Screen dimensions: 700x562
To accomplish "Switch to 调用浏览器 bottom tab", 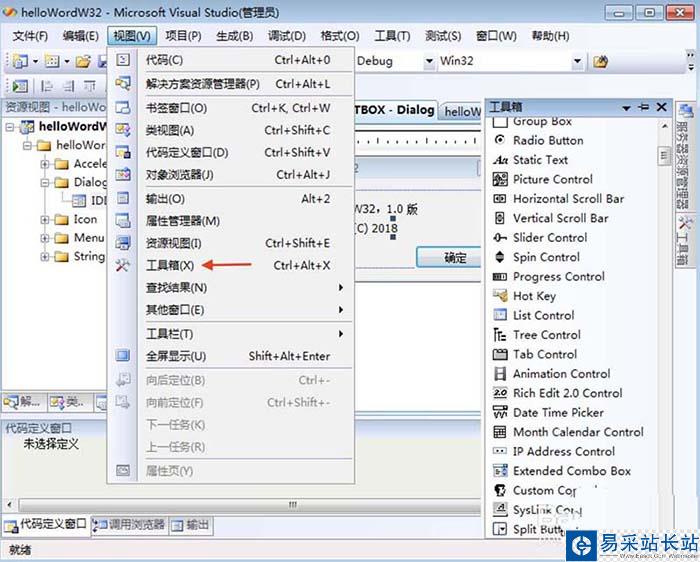I will click(x=129, y=525).
